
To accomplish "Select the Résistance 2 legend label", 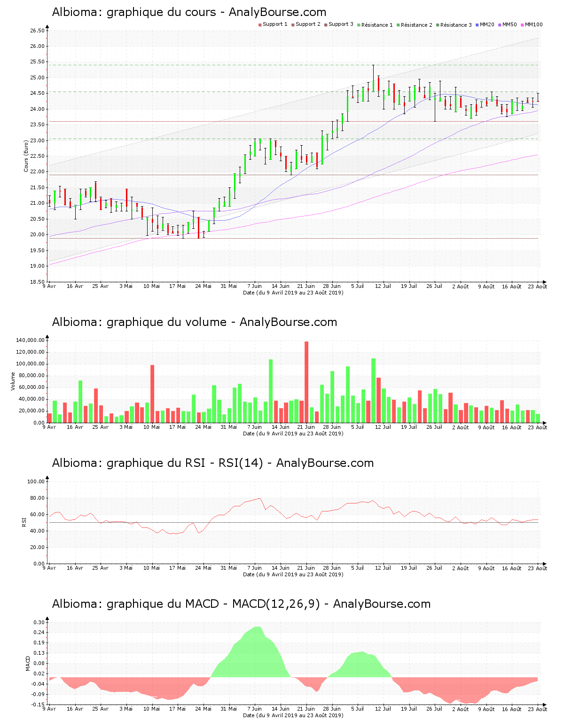I will (x=416, y=25).
